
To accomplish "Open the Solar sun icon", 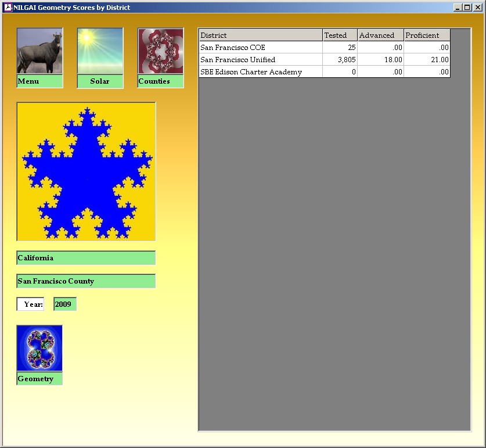I will (x=100, y=52).
